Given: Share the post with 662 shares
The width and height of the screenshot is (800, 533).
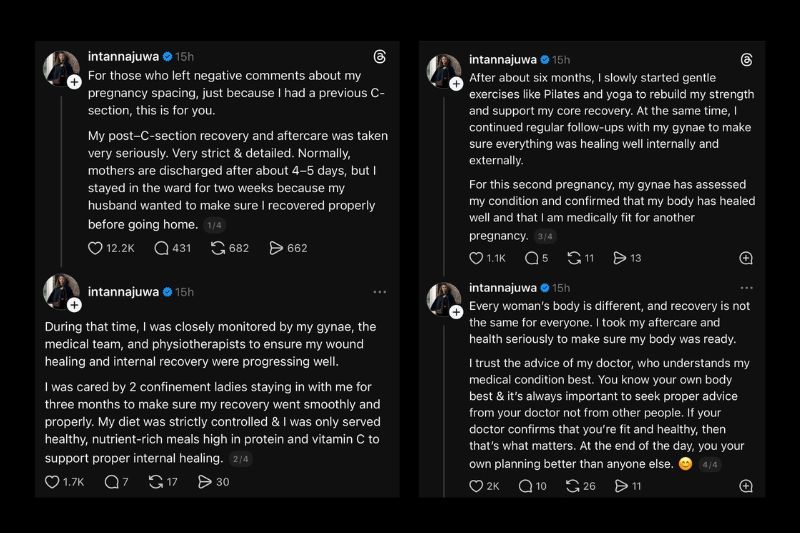Looking at the screenshot, I should click(x=276, y=248).
